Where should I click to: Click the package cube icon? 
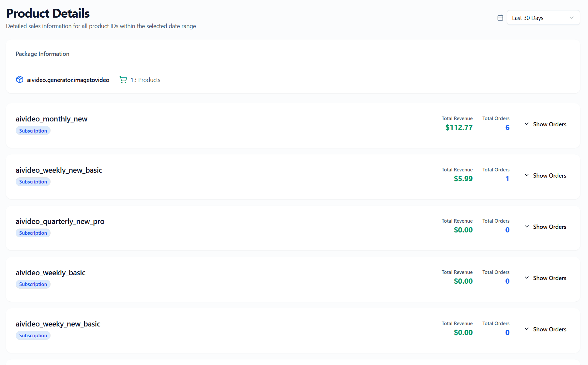coord(20,80)
